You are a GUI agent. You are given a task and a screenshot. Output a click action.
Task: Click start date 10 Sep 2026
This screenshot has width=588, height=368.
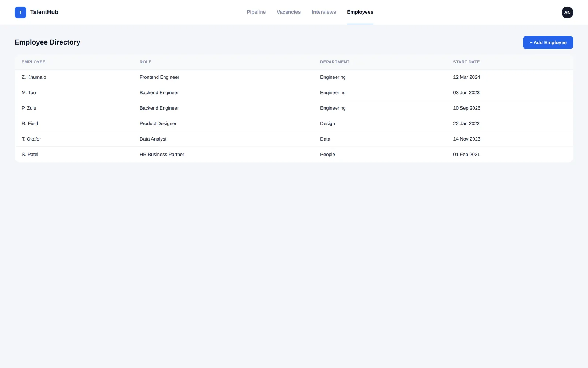tap(467, 108)
